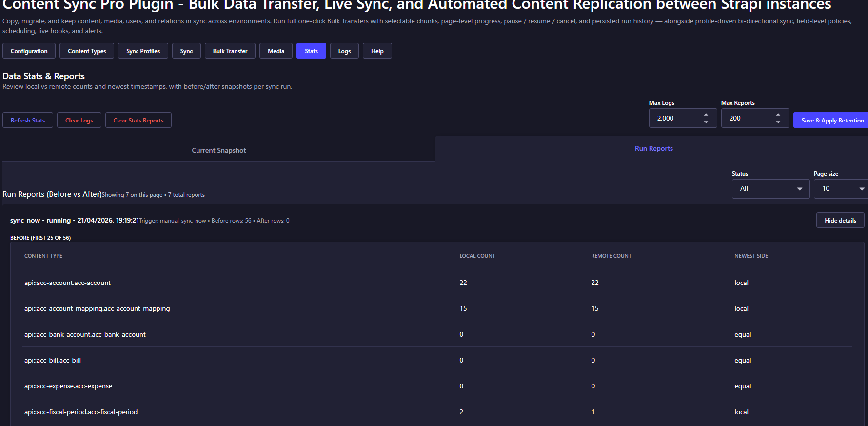Open the Bulk Transfer tab

pyautogui.click(x=230, y=51)
